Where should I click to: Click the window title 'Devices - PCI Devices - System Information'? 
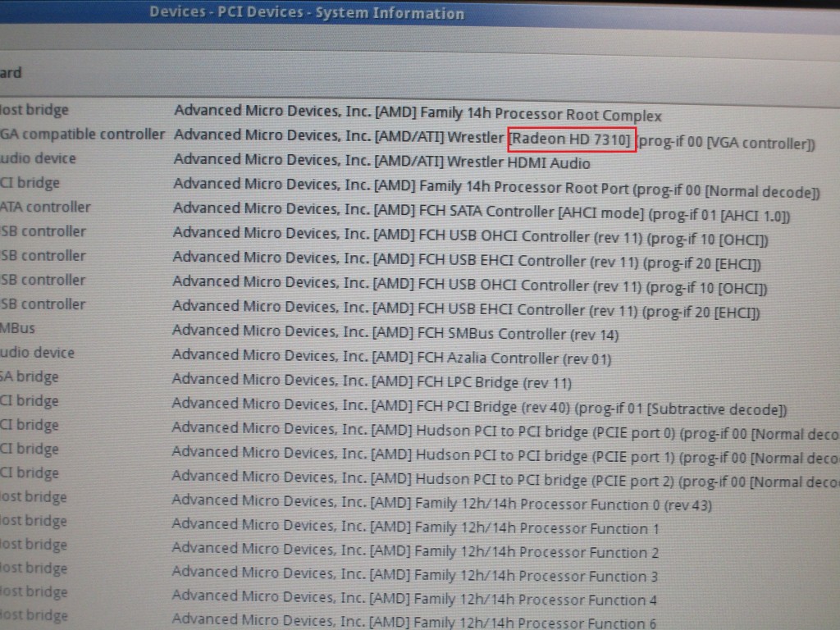(307, 12)
